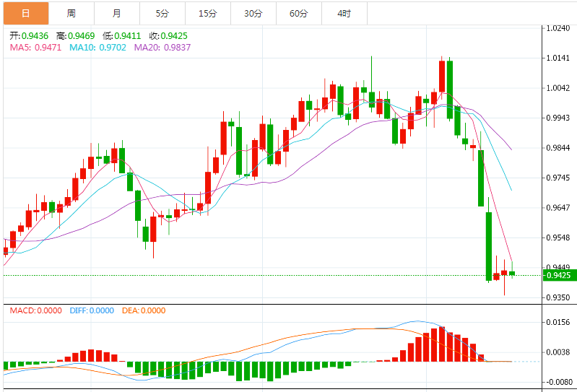
Task: Click the 0.9745 price axis label
Action: (558, 178)
